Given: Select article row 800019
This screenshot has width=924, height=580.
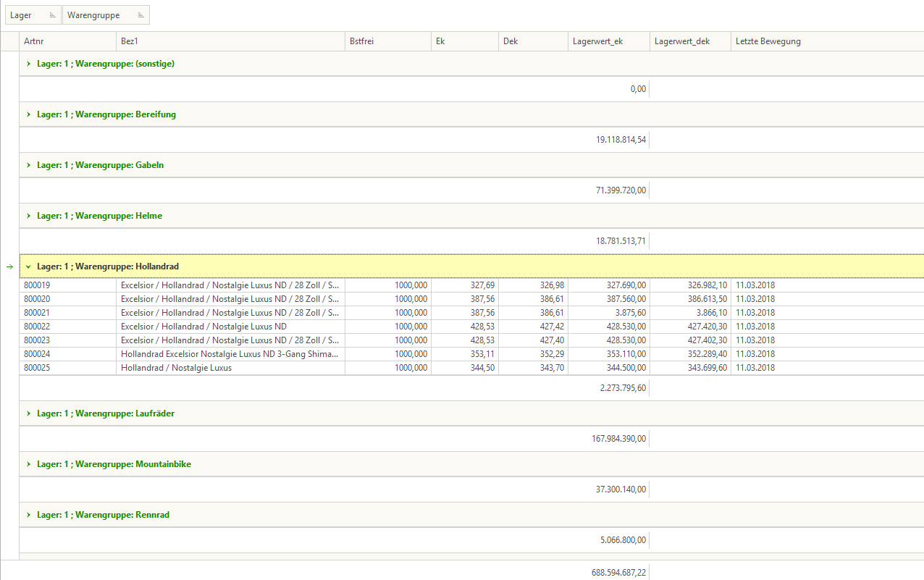Looking at the screenshot, I should point(67,285).
